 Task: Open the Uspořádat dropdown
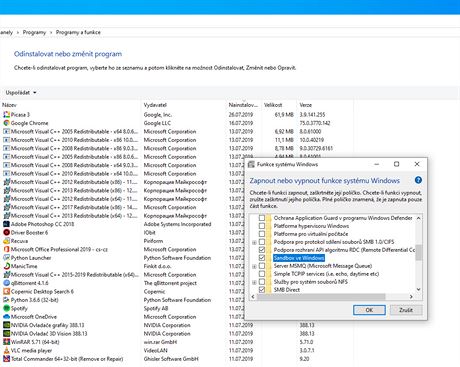[21, 92]
